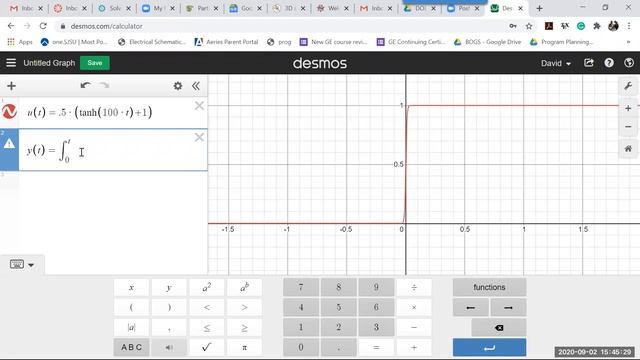Viewport: 640px width, 360px height.
Task: Open graph settings wrench icon
Action: (628, 86)
